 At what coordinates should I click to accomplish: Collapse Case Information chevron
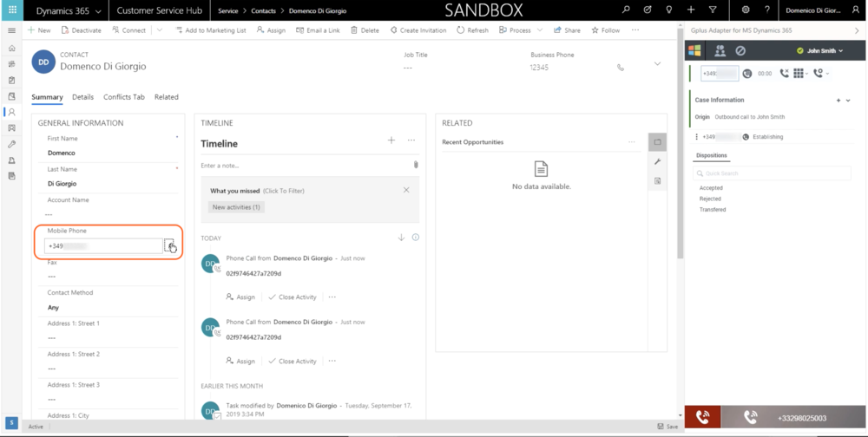[849, 101]
